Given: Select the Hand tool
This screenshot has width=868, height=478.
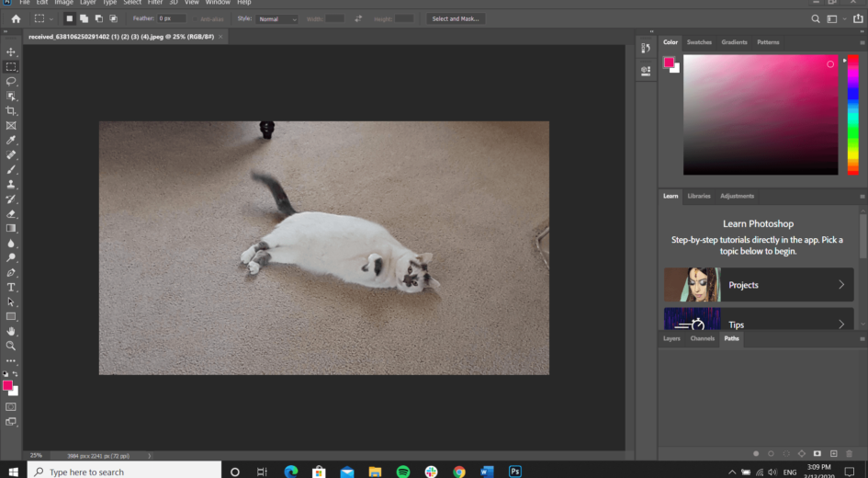Looking at the screenshot, I should click(x=10, y=331).
